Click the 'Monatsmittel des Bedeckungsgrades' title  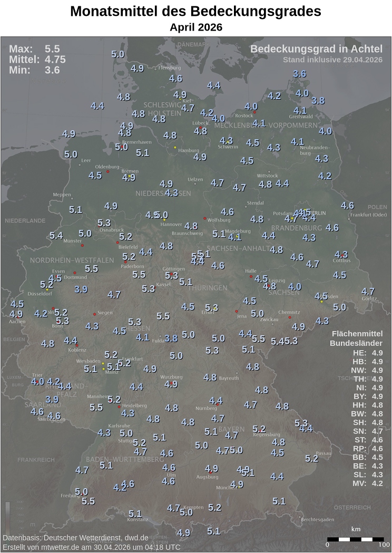click(x=195, y=11)
